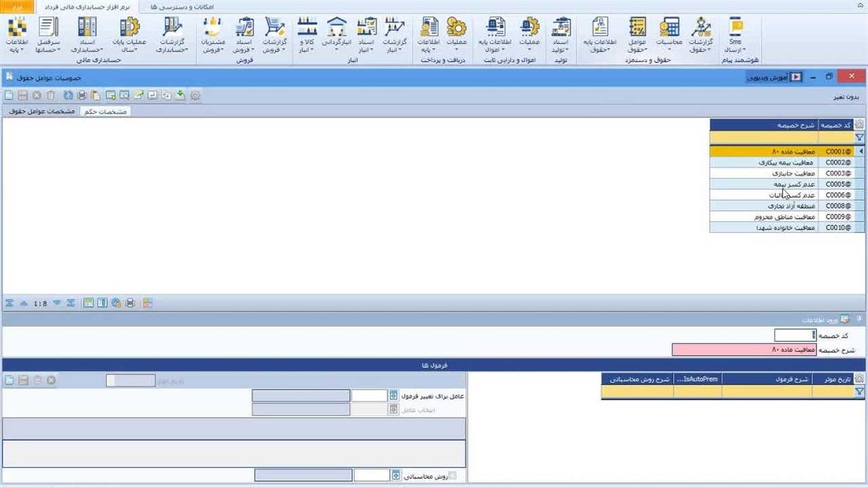This screenshot has width=868, height=488.
Task: Switch to مشخصات عوامل حقوق tab
Action: [x=41, y=111]
